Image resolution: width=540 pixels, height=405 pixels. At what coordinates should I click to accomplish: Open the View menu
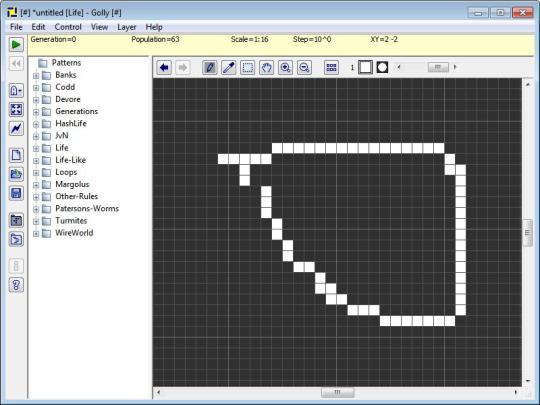(100, 27)
